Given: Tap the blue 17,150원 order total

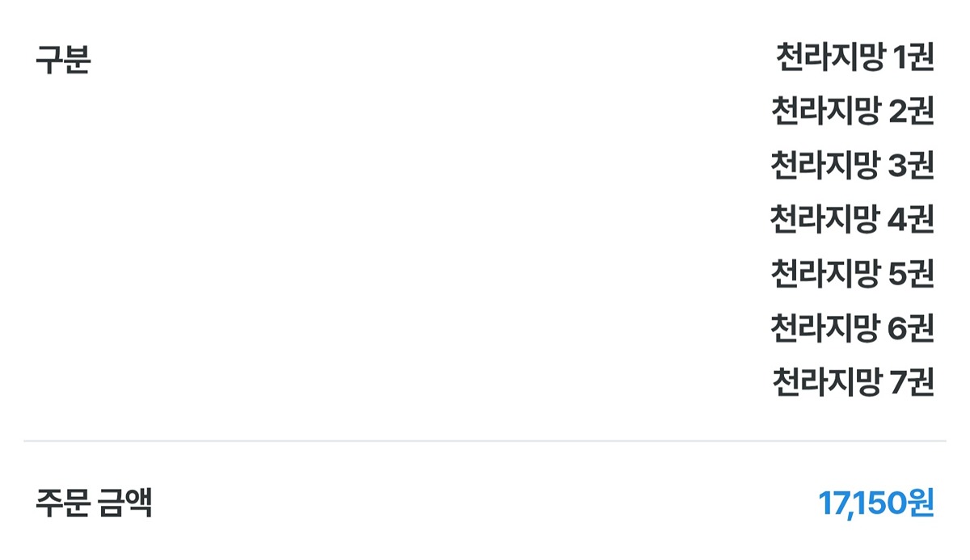Looking at the screenshot, I should click(876, 503).
